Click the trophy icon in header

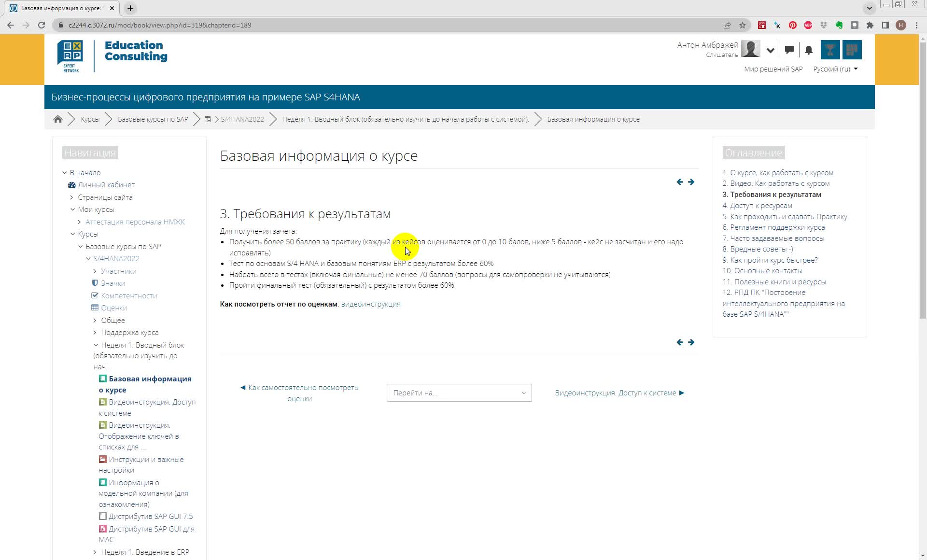pos(830,50)
